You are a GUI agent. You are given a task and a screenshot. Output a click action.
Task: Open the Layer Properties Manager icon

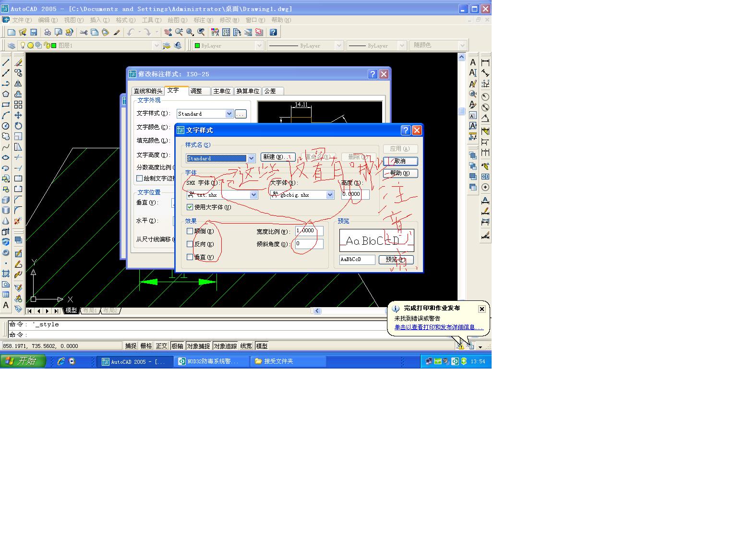(11, 45)
